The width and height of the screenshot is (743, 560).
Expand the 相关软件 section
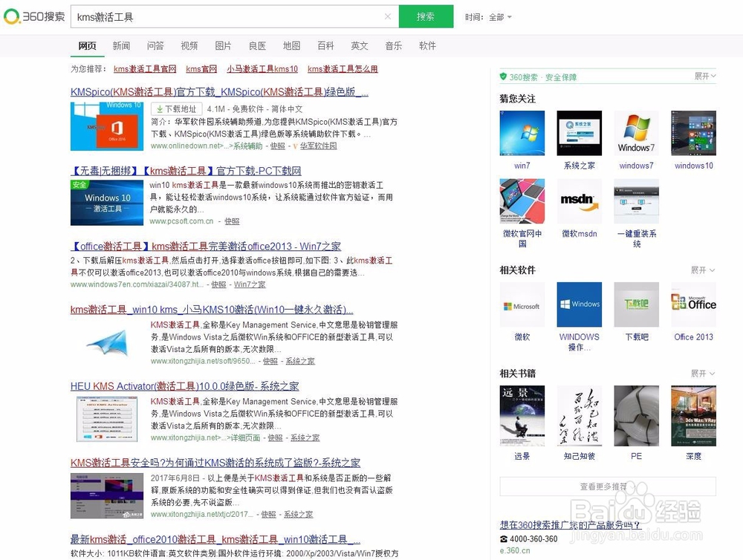pos(703,270)
